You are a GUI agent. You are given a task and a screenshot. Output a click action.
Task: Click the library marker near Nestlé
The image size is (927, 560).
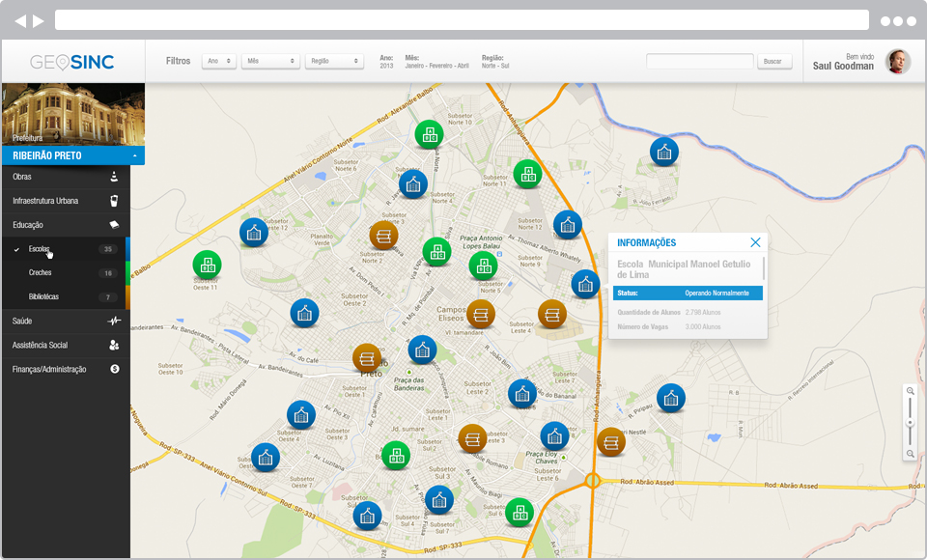[x=611, y=442]
